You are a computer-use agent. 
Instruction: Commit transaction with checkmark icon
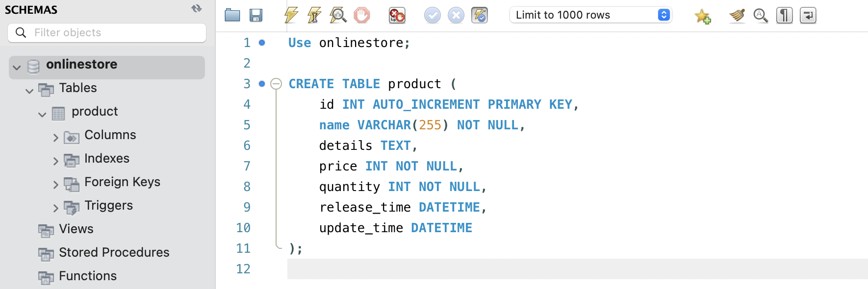point(433,15)
